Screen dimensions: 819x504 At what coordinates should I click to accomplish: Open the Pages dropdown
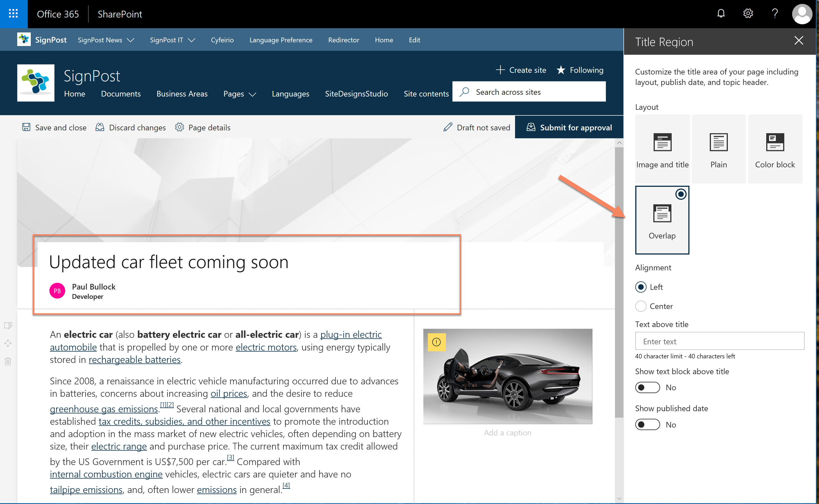point(239,94)
